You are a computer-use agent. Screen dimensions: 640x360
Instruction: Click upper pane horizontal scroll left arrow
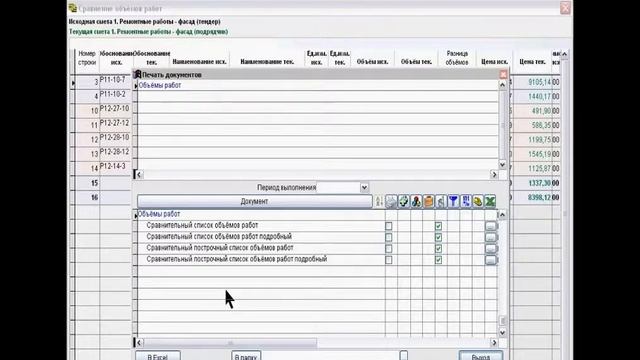(x=139, y=175)
